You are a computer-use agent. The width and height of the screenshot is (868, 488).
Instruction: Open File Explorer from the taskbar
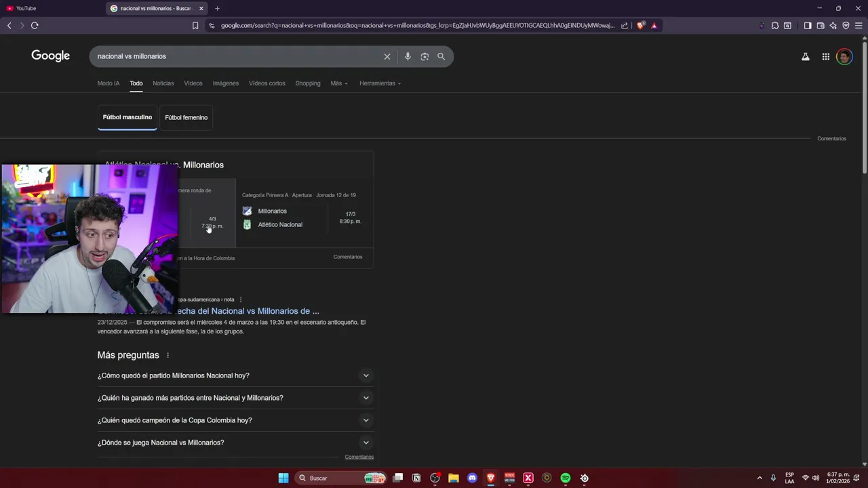[454, 478]
